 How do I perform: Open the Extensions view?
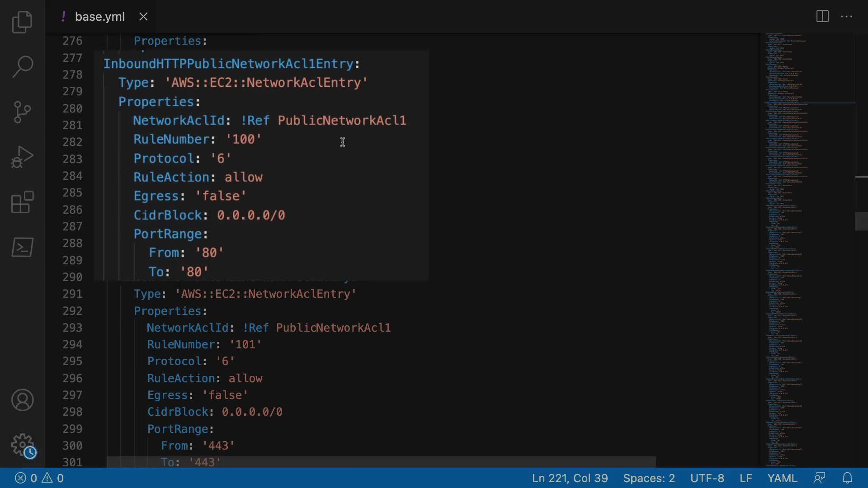22,202
